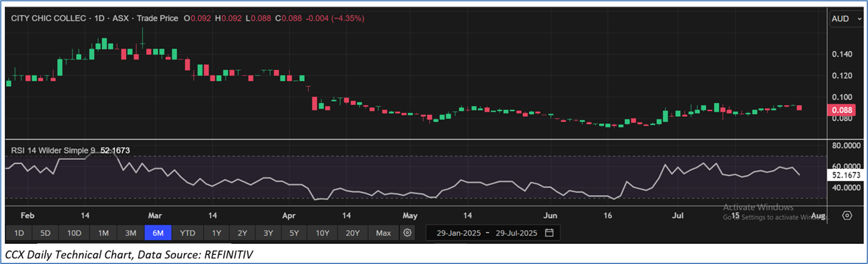
Task: Choose the 20Y time range
Action: pos(352,232)
